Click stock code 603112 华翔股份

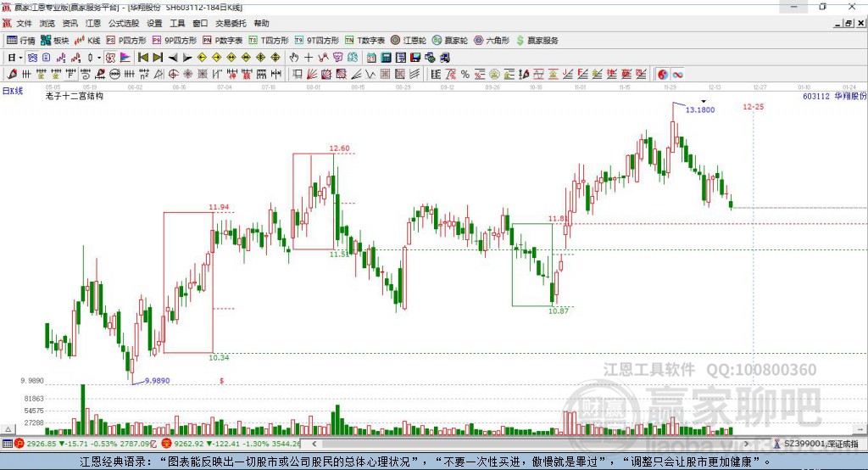click(834, 96)
